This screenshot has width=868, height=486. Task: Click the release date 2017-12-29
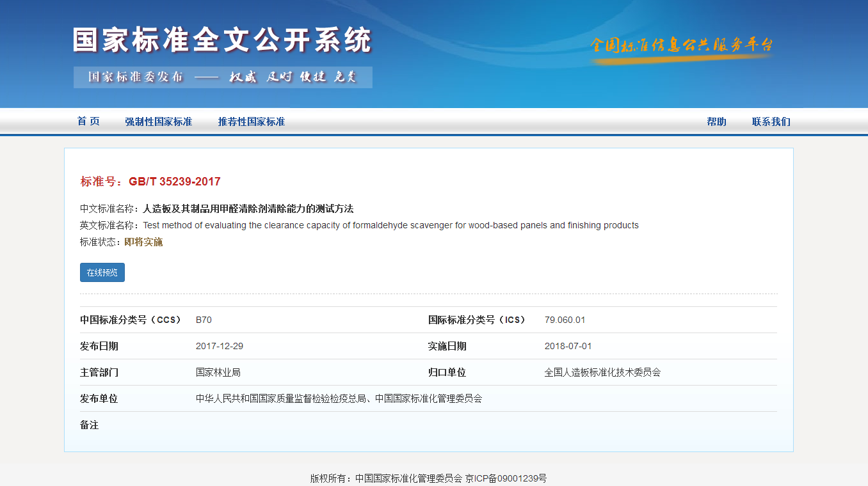[219, 346]
